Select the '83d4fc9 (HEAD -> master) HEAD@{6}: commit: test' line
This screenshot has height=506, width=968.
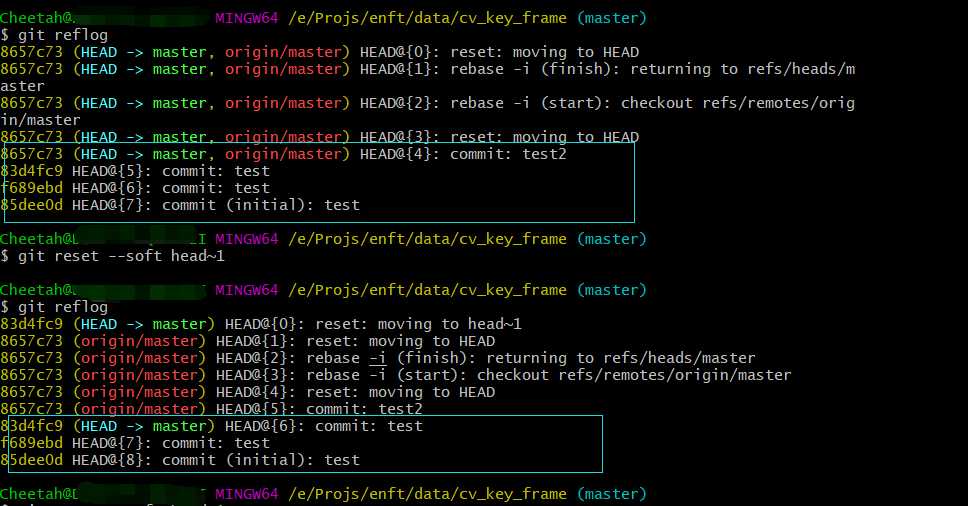pyautogui.click(x=212, y=426)
